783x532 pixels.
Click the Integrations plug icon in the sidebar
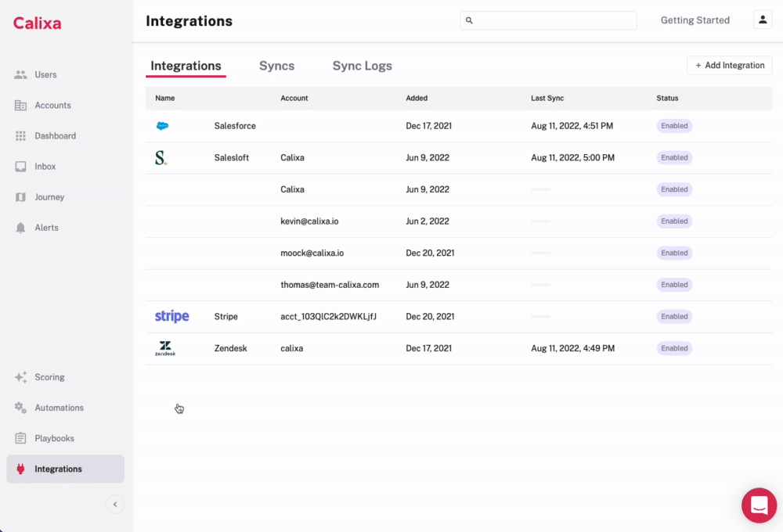click(20, 469)
